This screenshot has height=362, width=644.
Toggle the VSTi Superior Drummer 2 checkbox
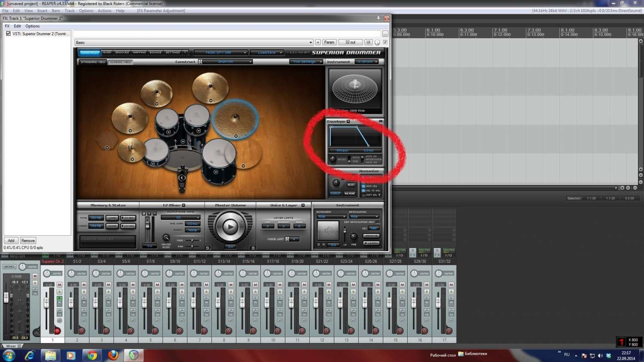click(8, 33)
